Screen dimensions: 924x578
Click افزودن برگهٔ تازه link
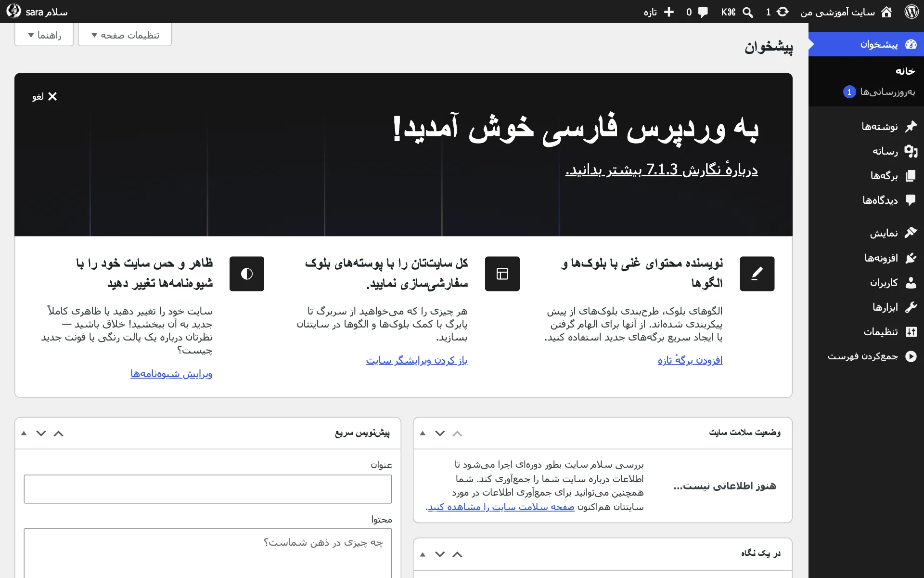click(x=690, y=360)
